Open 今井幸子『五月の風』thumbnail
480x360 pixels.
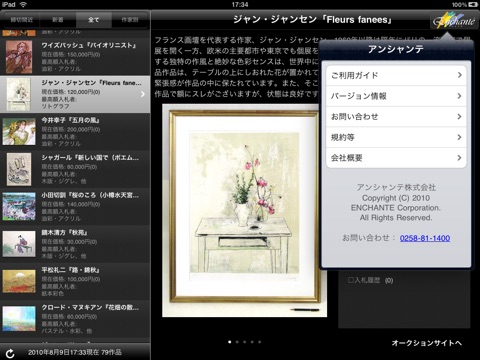point(19,132)
